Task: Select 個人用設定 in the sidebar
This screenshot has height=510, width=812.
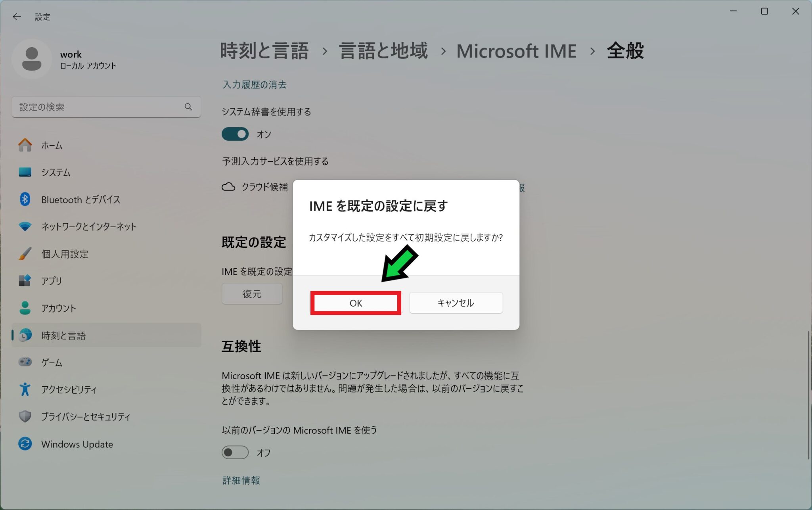Action: click(64, 254)
